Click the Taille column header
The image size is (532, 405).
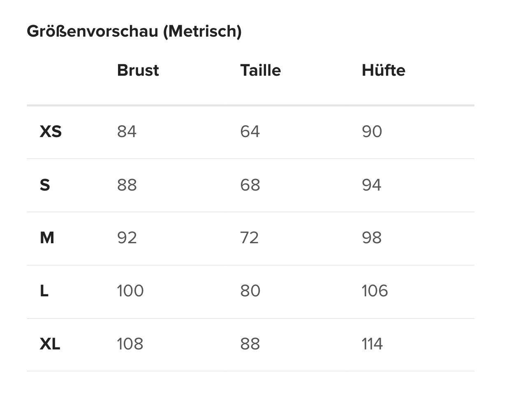(260, 70)
